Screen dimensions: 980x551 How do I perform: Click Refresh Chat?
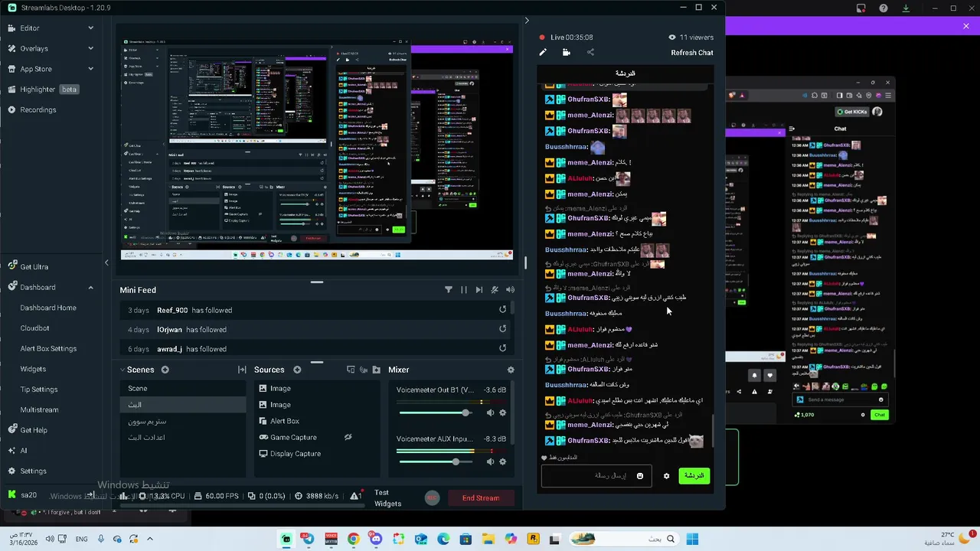tap(692, 53)
